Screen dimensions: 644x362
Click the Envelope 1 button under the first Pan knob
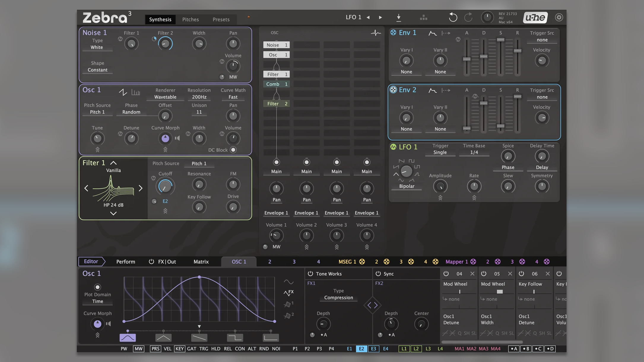[276, 213]
